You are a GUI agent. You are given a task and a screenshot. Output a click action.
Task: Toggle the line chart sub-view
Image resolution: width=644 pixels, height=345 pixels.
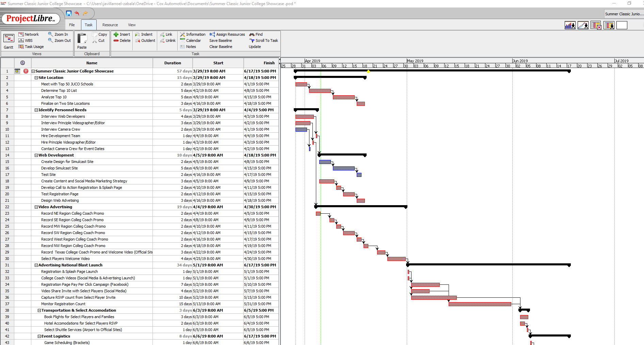pos(583,25)
